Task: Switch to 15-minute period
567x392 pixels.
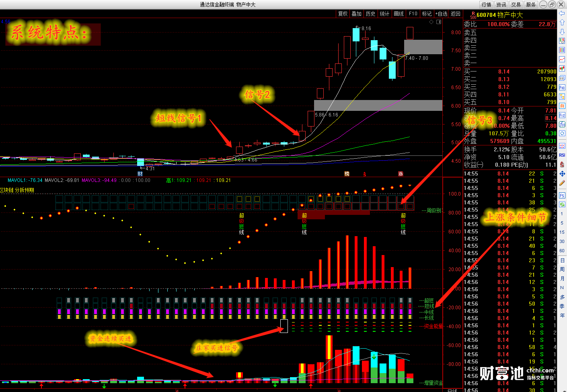Action: (562, 232)
